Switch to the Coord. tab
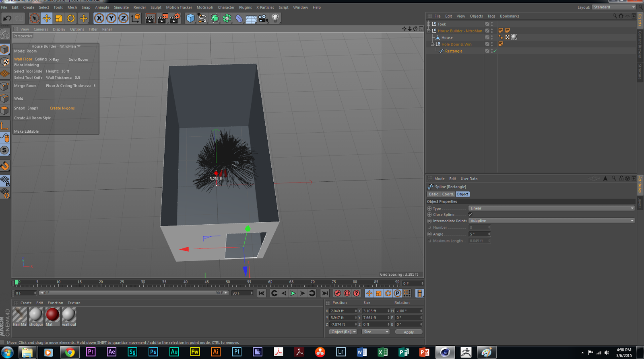The image size is (644, 359). 448,194
